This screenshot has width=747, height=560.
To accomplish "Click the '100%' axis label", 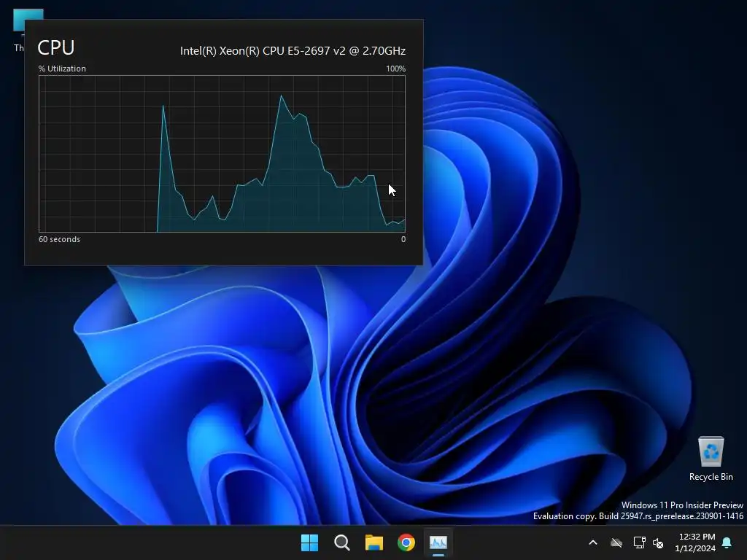I will point(396,69).
